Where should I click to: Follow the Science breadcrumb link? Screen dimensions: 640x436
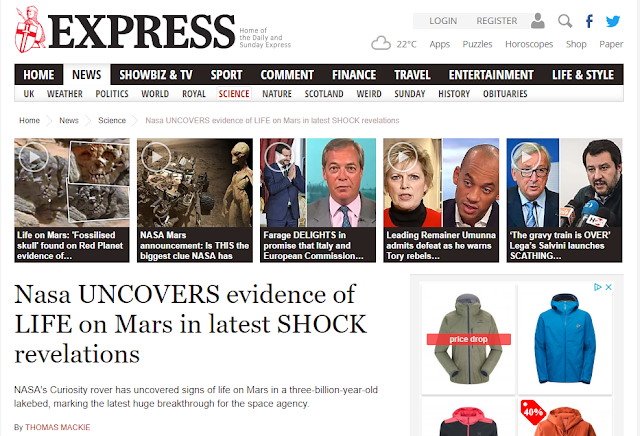point(112,120)
